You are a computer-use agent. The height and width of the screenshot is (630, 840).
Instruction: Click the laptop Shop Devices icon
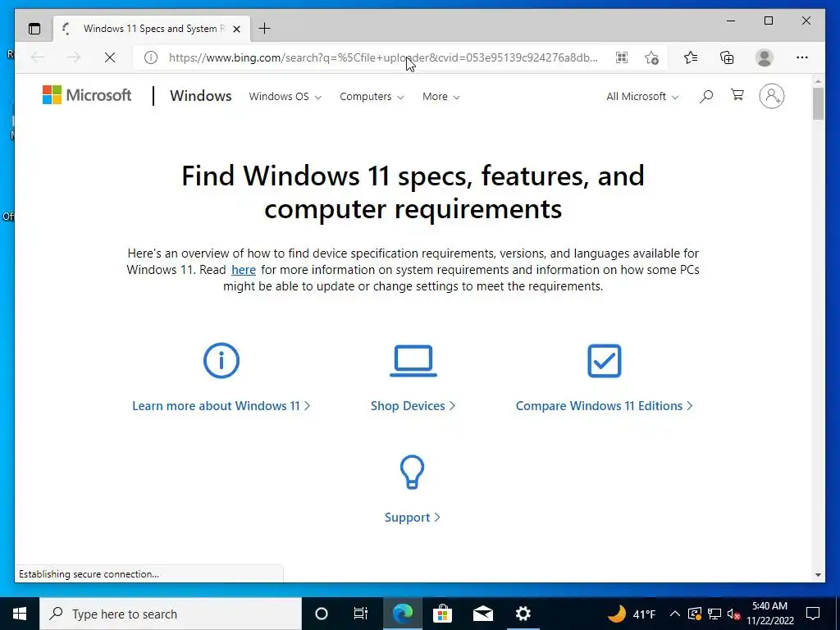[413, 361]
